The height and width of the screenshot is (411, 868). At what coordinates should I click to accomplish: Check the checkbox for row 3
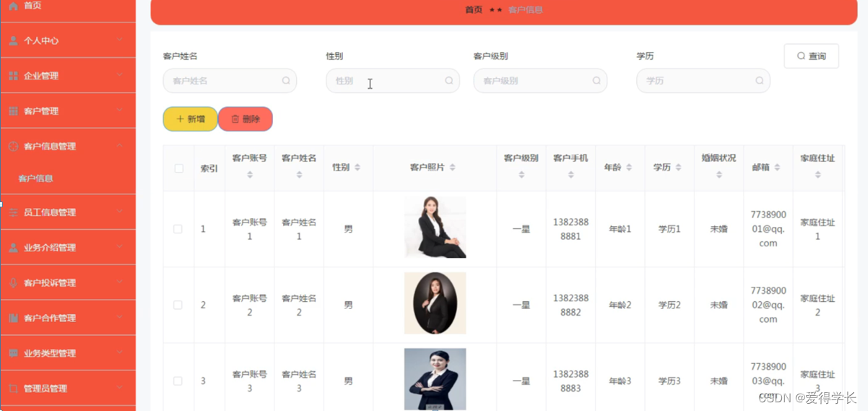178,381
